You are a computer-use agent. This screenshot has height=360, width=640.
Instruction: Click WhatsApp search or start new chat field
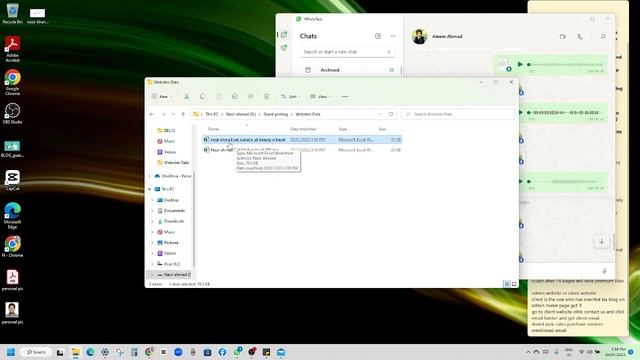tap(347, 52)
